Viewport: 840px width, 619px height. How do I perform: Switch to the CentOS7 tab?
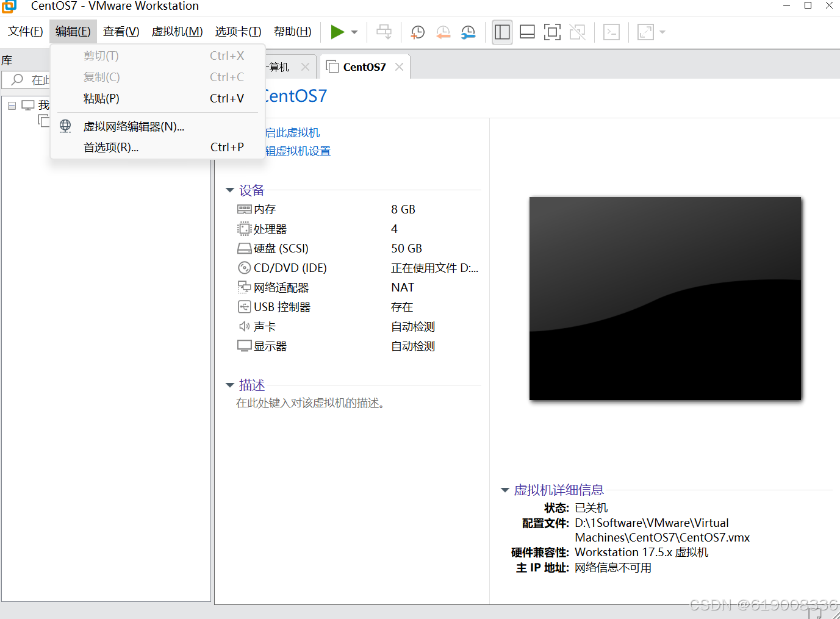point(364,67)
